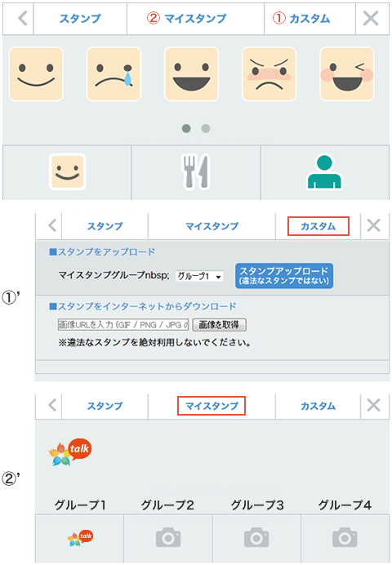
Task: Switch to the red-outlined マイスタンプ tab
Action: (x=212, y=406)
